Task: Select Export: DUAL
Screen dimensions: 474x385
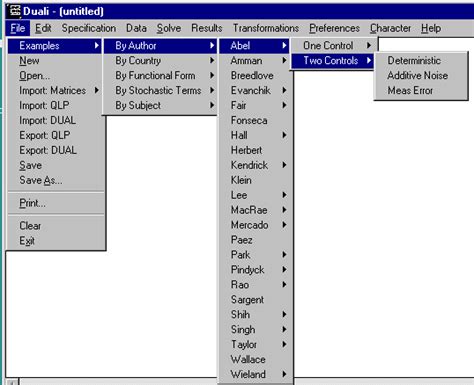Action: point(55,150)
